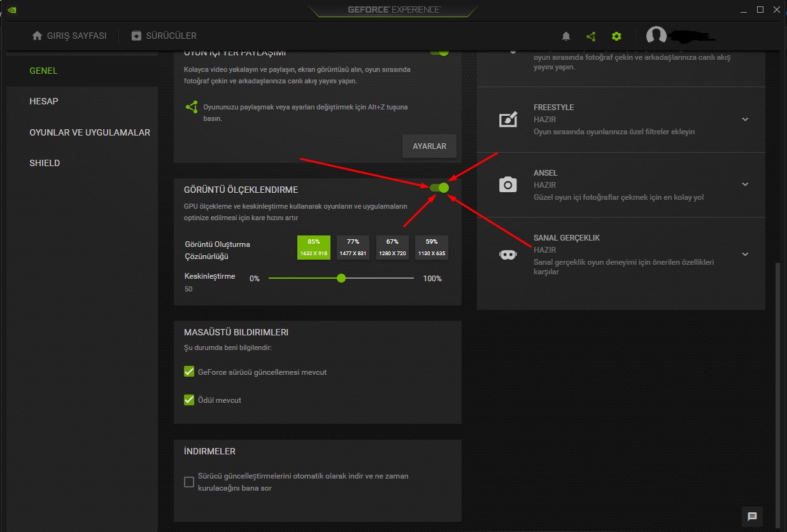This screenshot has height=532, width=787.
Task: Click the SANAL GERÇEKLİK title text
Action: [567, 238]
